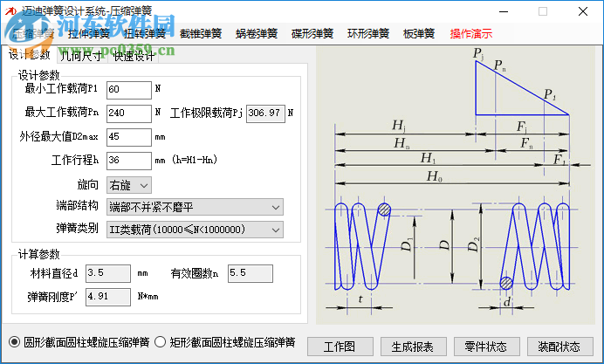This screenshot has height=364, width=604.
Task: Click the 生成报表 button
Action: pos(414,347)
